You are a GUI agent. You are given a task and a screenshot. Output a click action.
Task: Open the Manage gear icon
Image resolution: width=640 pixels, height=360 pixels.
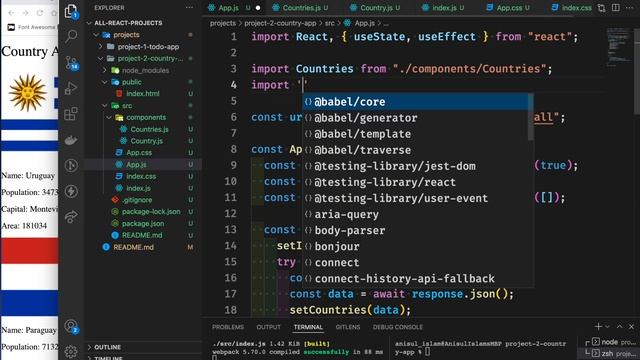point(71,351)
